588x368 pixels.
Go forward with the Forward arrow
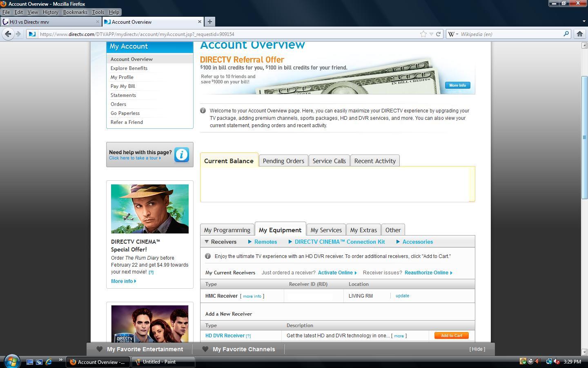click(18, 34)
